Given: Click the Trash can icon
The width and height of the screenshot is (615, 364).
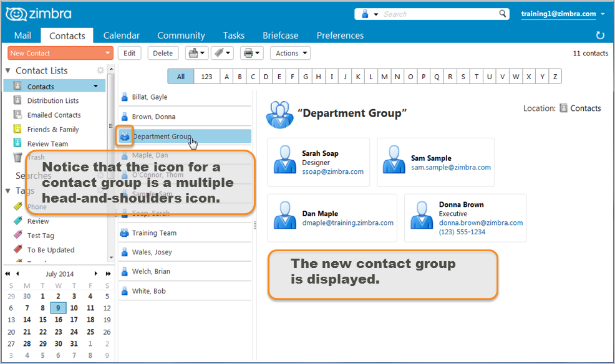Looking at the screenshot, I should 17,158.
